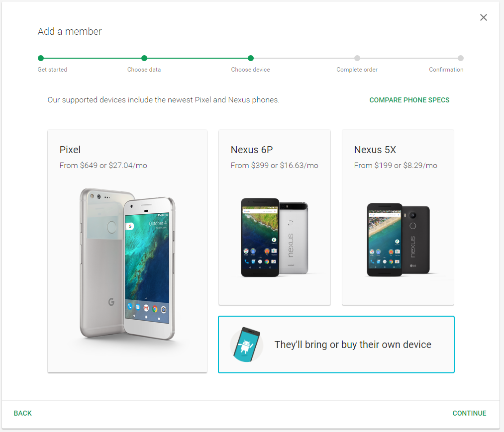Image resolution: width=504 pixels, height=432 pixels.
Task: Click the Confirmation step dot
Action: coord(461,58)
